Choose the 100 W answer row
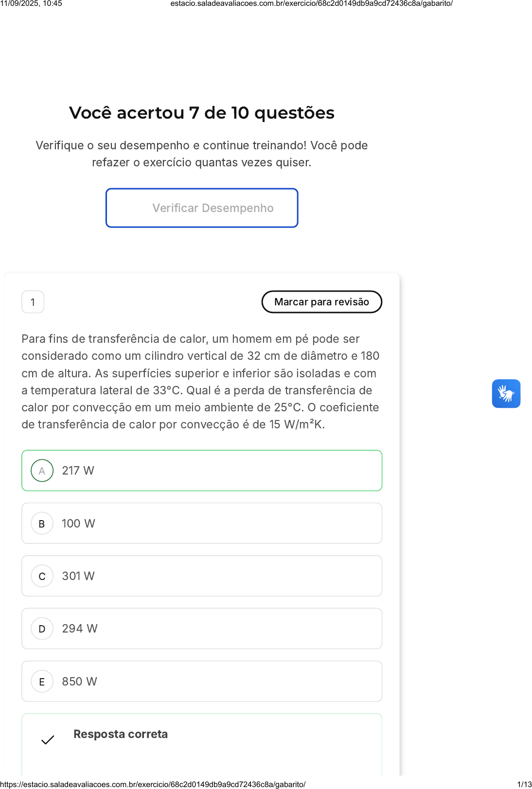532x789 pixels. coord(202,524)
